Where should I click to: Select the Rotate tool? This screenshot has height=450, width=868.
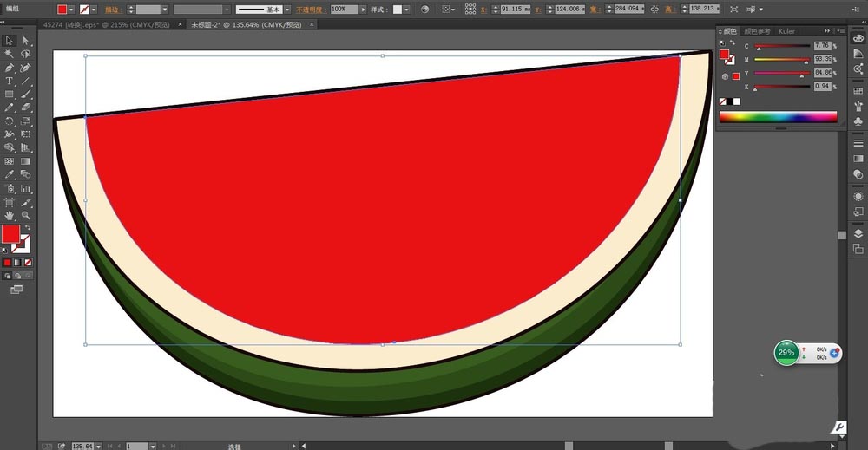(x=9, y=121)
